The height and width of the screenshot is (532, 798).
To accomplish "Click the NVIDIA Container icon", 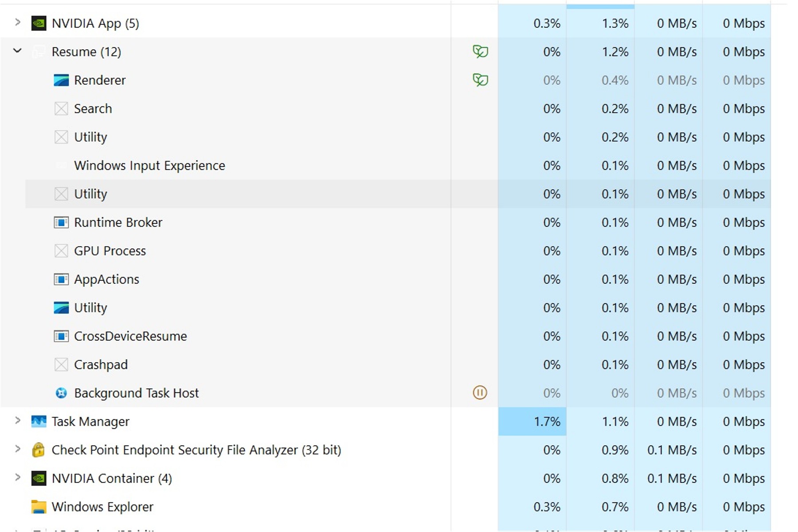I will 39,478.
